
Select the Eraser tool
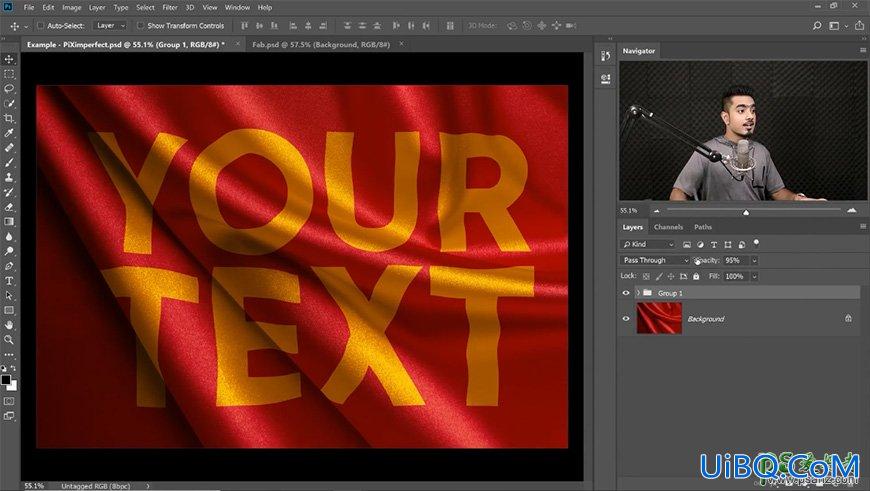coord(9,207)
